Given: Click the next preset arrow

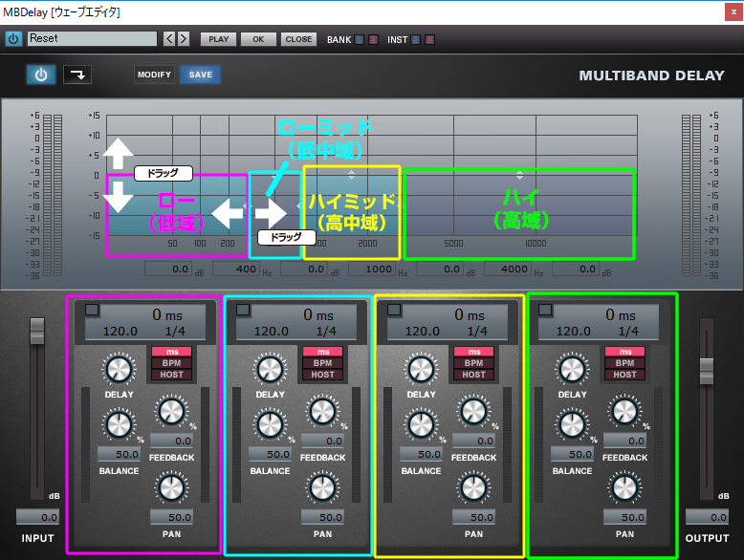Looking at the screenshot, I should click(x=183, y=39).
